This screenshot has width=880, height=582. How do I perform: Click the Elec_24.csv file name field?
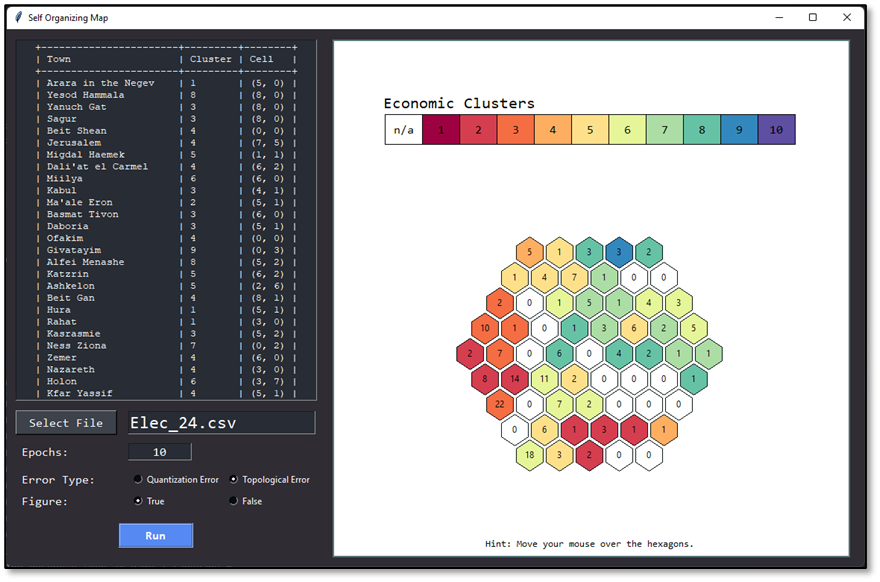tap(222, 423)
